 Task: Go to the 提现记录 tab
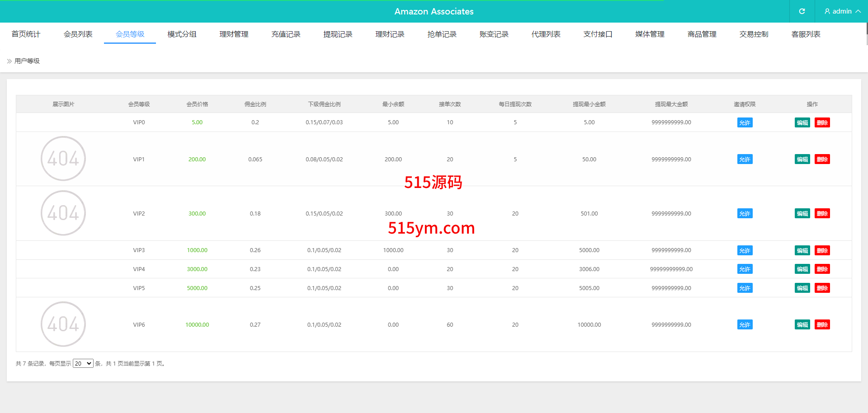point(338,34)
